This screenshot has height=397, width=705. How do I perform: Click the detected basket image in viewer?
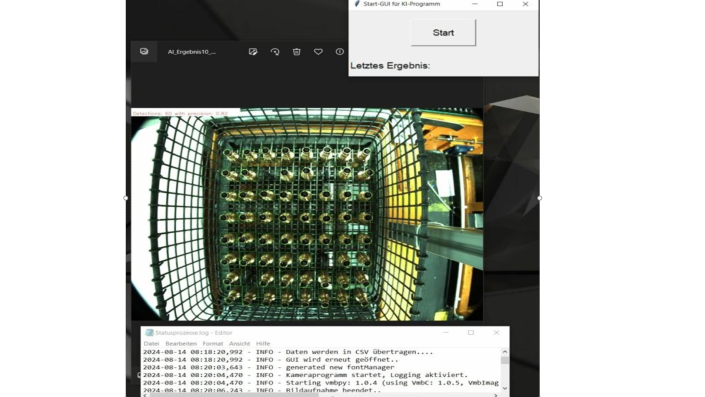pyautogui.click(x=307, y=214)
